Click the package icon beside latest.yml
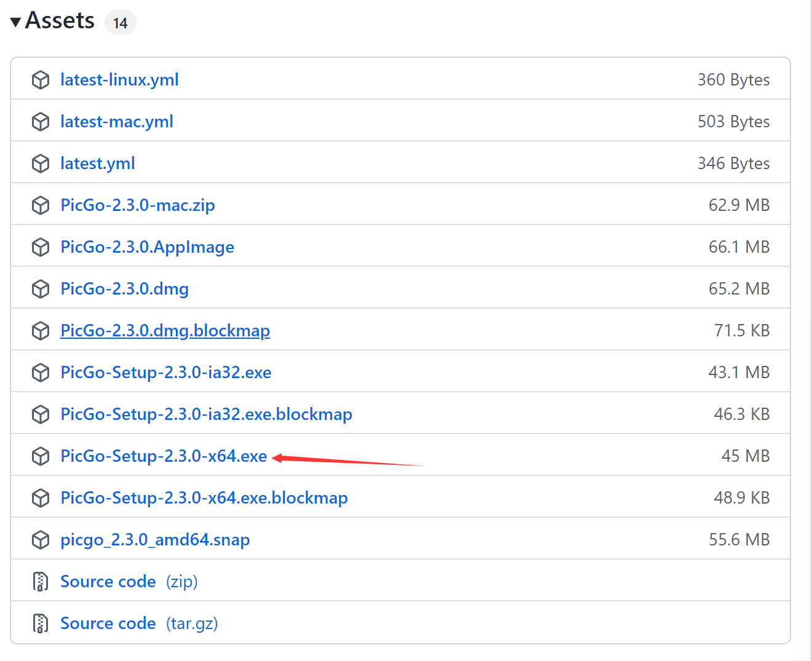 coord(41,164)
